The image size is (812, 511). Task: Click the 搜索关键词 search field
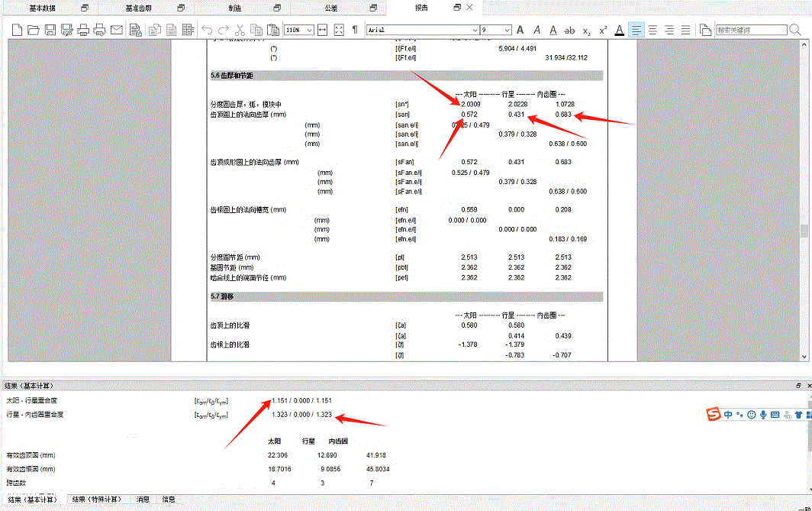click(x=750, y=30)
